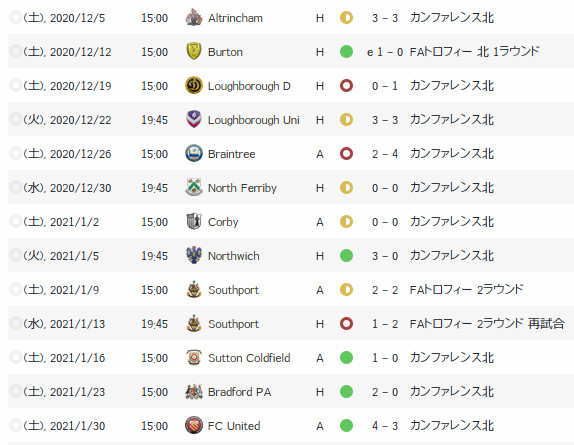Open the Bradford PA team link
Viewport: 574px width, 445px height.
tap(239, 392)
